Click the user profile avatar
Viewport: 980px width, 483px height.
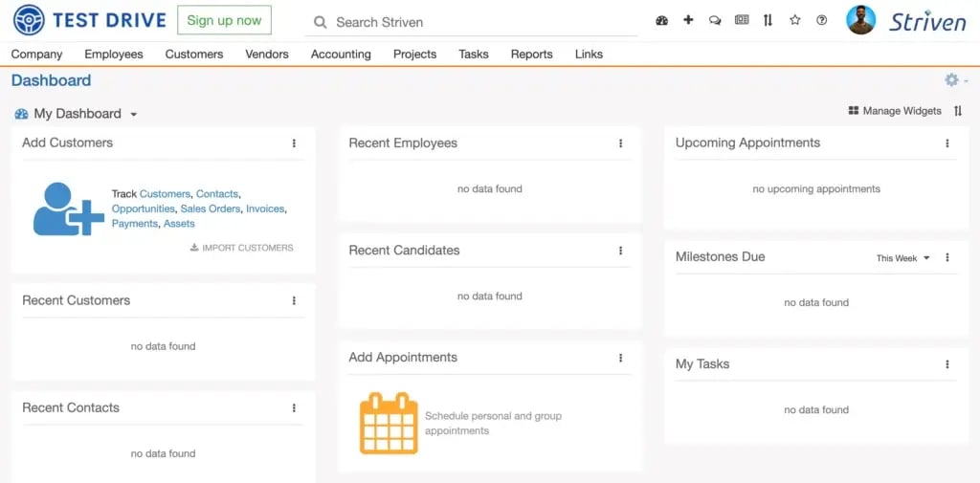pyautogui.click(x=861, y=20)
